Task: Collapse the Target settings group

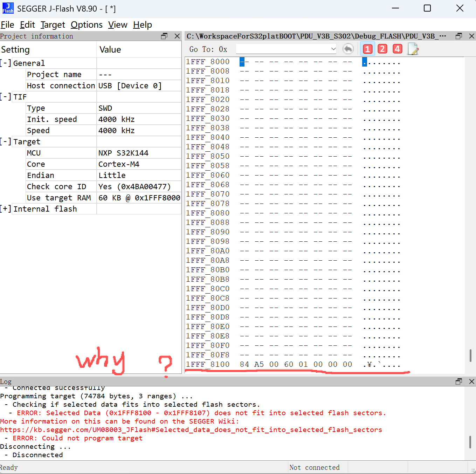Action: coord(6,142)
